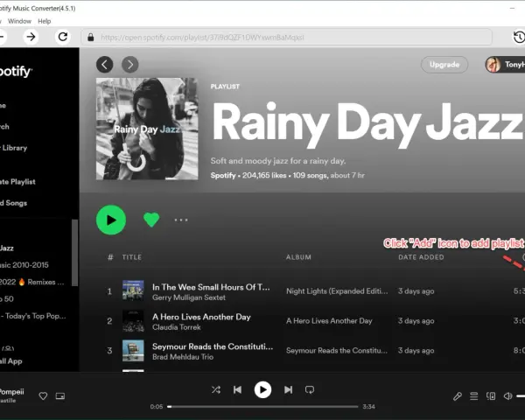Click the Rainy Day Jazz cover art
Screen dimensions: 525x420
coord(147,129)
